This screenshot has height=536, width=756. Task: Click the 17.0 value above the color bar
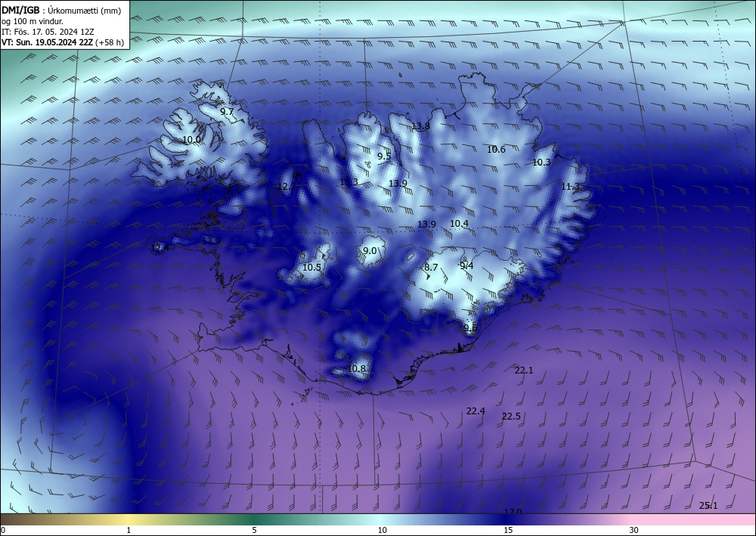coord(513,511)
